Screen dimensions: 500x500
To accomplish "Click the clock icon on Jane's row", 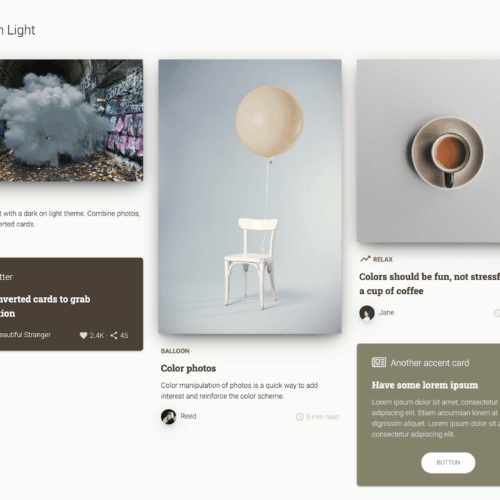I will point(497,313).
